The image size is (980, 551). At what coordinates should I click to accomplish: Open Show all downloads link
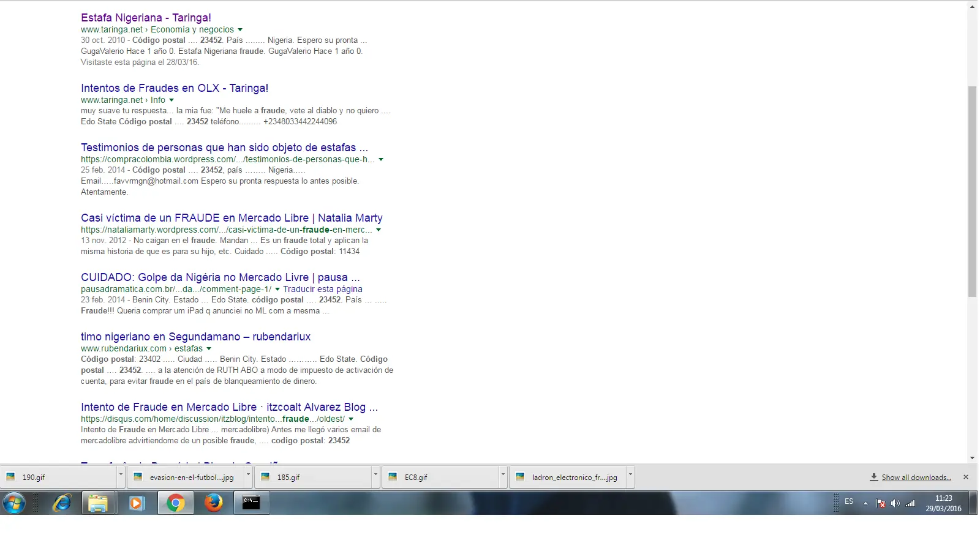pos(916,478)
